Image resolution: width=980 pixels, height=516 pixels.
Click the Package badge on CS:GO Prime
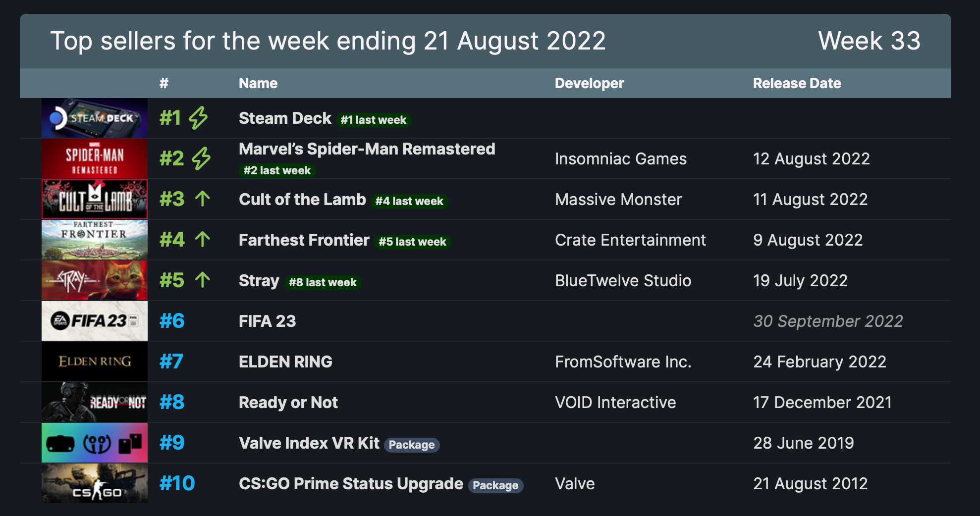click(495, 485)
